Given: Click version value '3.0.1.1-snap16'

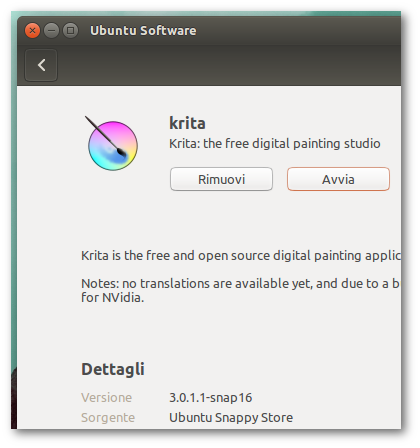Looking at the screenshot, I should pos(211,398).
